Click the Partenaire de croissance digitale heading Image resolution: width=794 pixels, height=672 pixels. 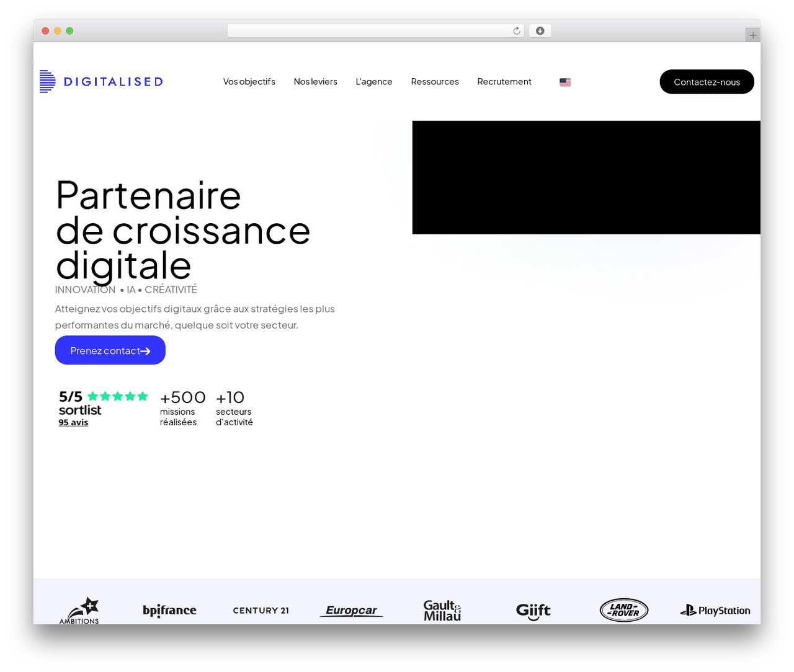point(183,231)
